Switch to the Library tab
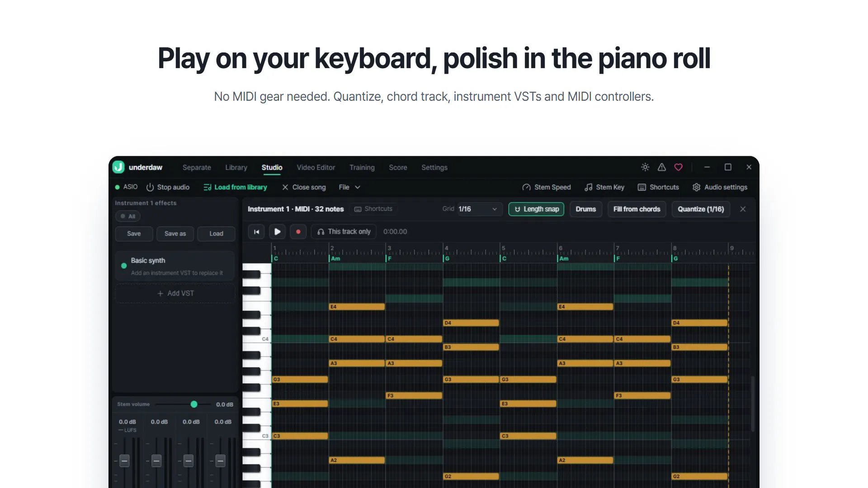This screenshot has height=488, width=868. pos(236,168)
